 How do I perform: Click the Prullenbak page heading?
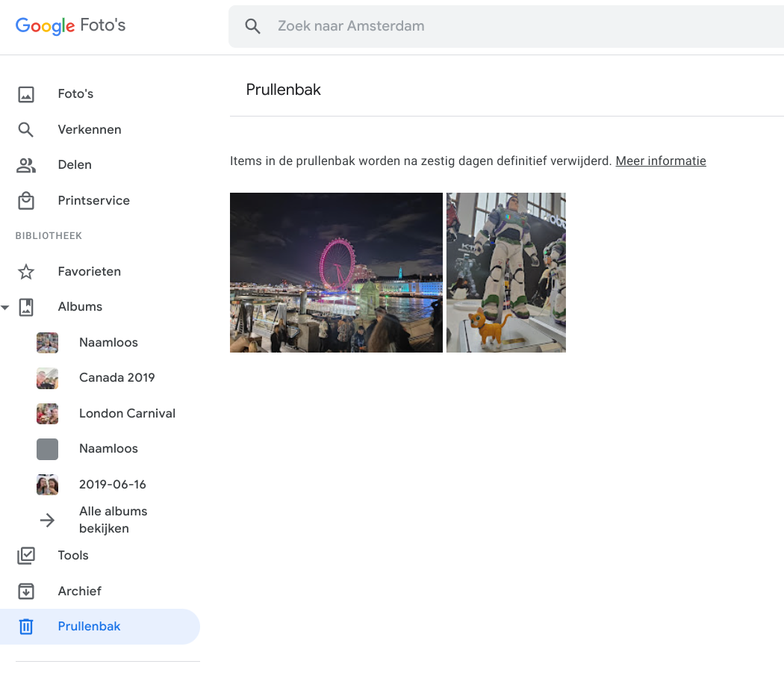tap(284, 90)
